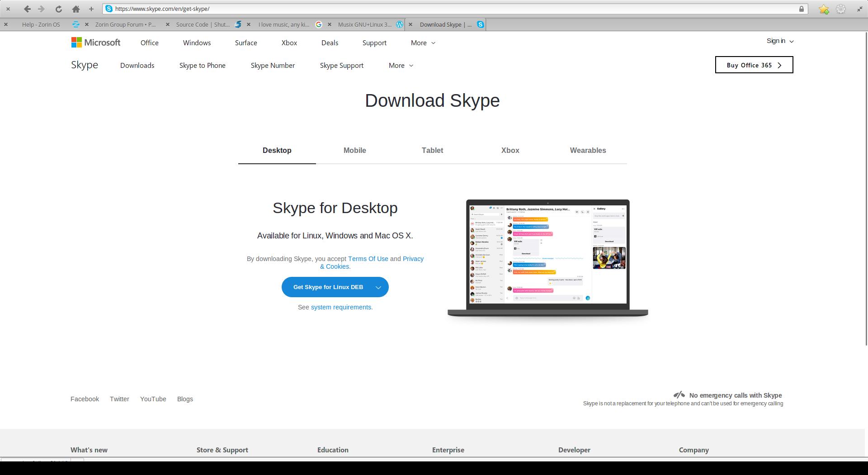Select the Wearables tab

pyautogui.click(x=588, y=150)
